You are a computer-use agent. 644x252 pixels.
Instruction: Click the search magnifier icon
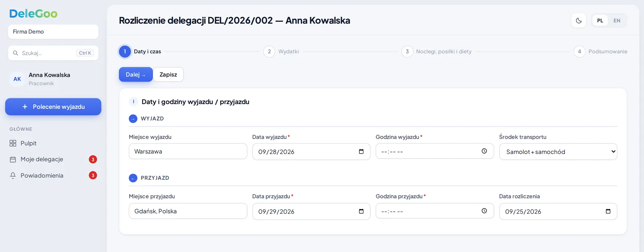(x=16, y=53)
